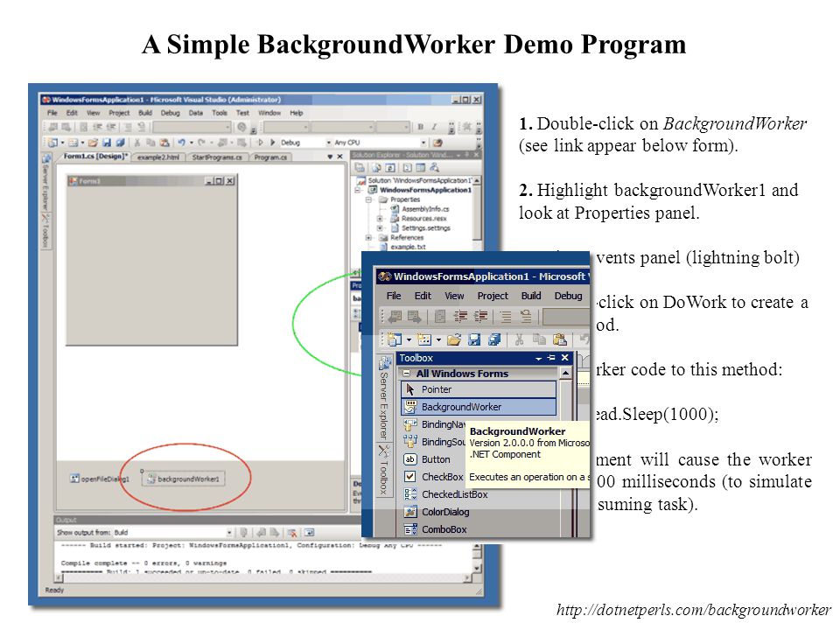Viewport: 840px width, 630px height.
Task: Click the Copy icon in the zoomed inset toolbar
Action: [x=539, y=339]
